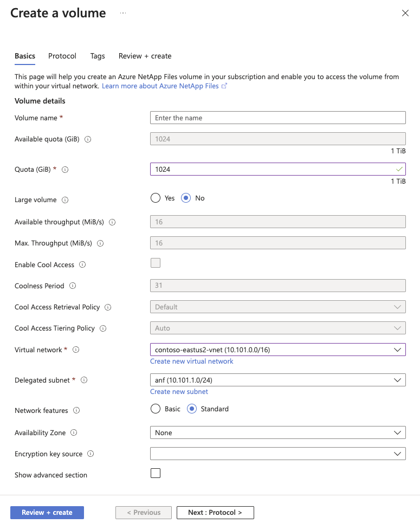Viewport: 420px width, 530px height.
Task: Click info icon next to Virtual network
Action: (76, 350)
